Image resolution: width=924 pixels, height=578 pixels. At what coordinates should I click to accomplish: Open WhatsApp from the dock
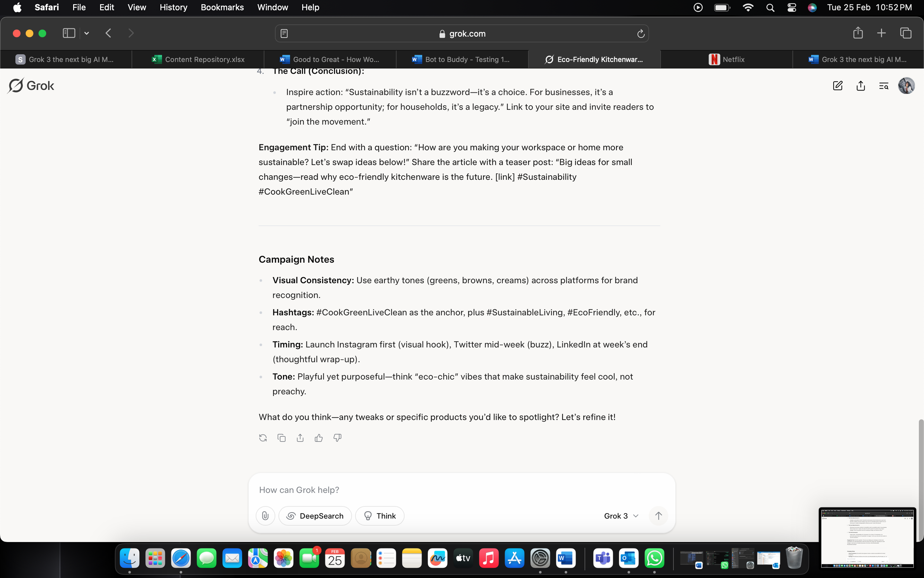coord(654,558)
